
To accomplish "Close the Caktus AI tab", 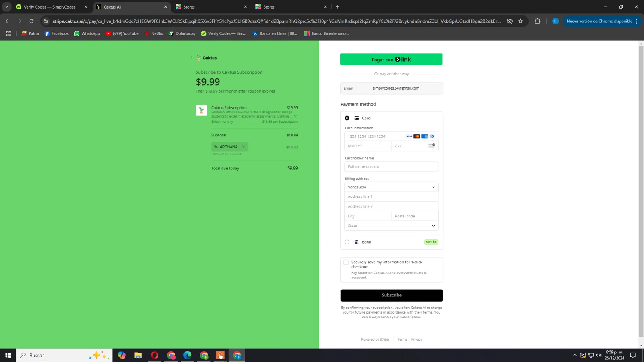I will pos(166,7).
